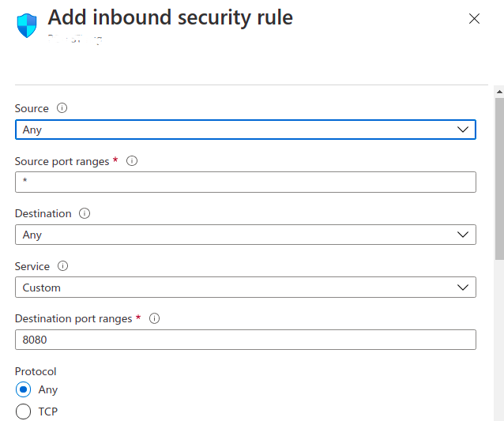Click the TCP label text
Image resolution: width=504 pixels, height=421 pixels.
[x=47, y=412]
